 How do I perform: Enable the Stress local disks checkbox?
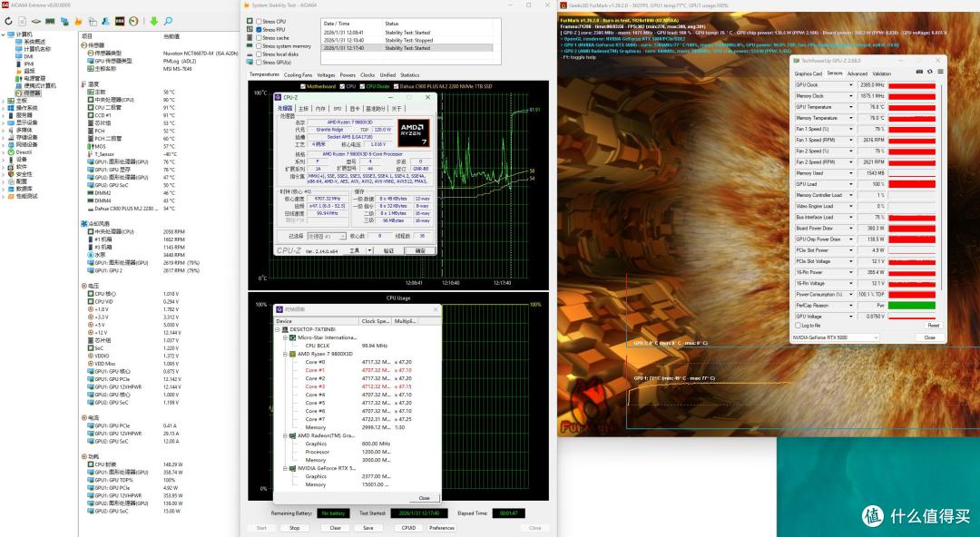259,54
